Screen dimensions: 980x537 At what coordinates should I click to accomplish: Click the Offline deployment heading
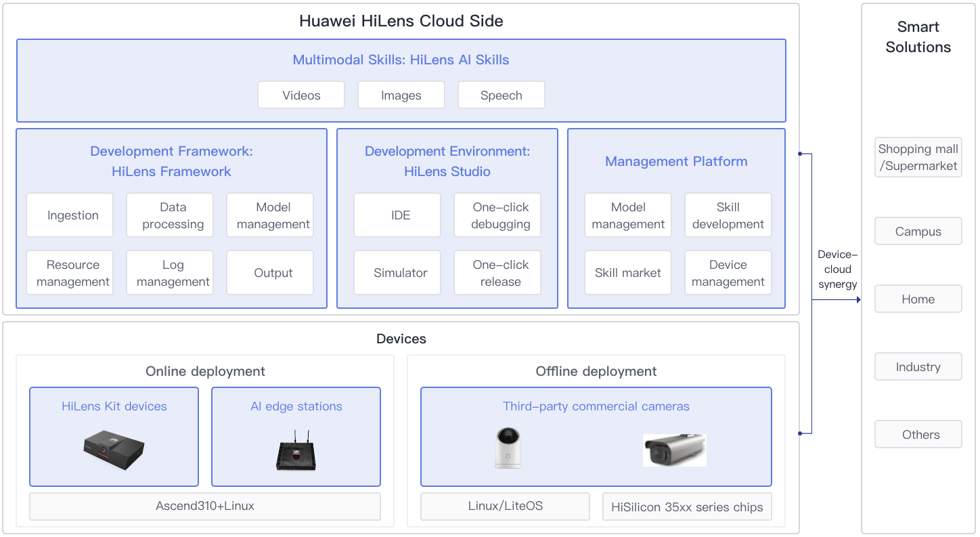click(596, 371)
